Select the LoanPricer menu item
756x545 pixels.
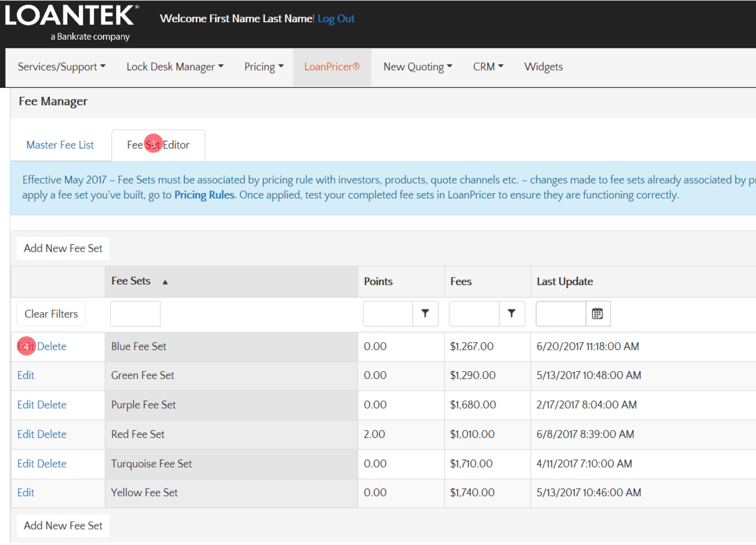click(332, 67)
